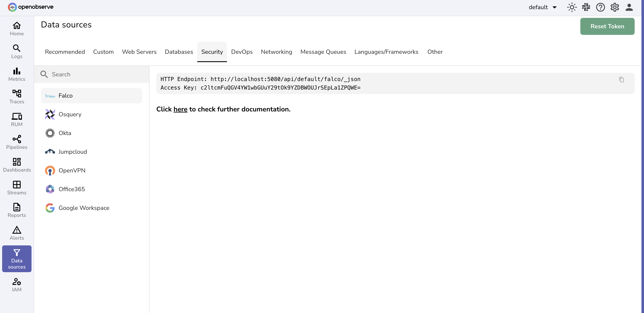Switch to the DevOps tab
Viewport: 644px width, 313px height.
point(242,52)
